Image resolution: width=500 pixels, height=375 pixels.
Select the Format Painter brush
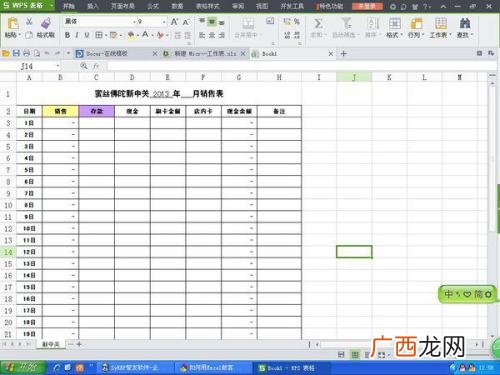tap(46, 24)
